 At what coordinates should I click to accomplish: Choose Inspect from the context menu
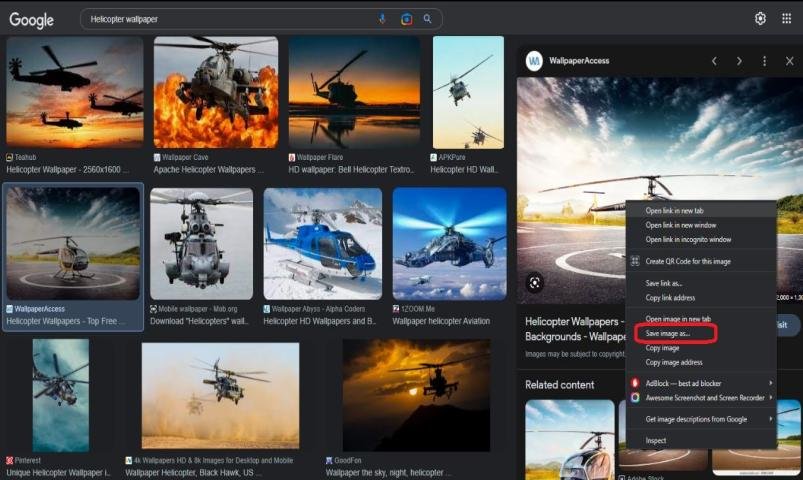[656, 440]
